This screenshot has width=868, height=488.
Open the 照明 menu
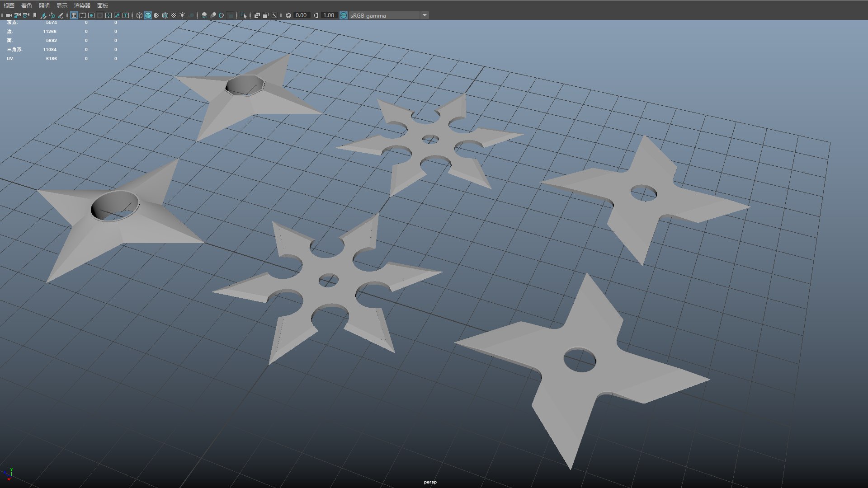pos(44,5)
